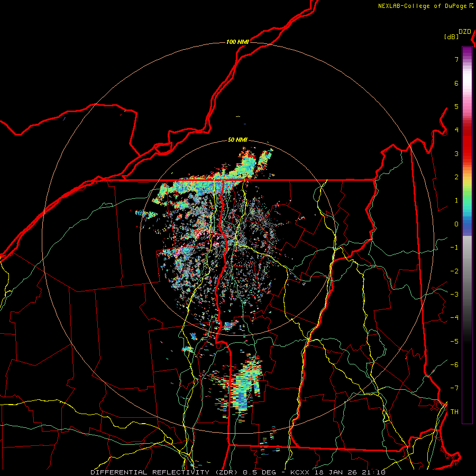Select the "3" tick on the color scale
Screen dimensions: 476x476
[x=456, y=153]
